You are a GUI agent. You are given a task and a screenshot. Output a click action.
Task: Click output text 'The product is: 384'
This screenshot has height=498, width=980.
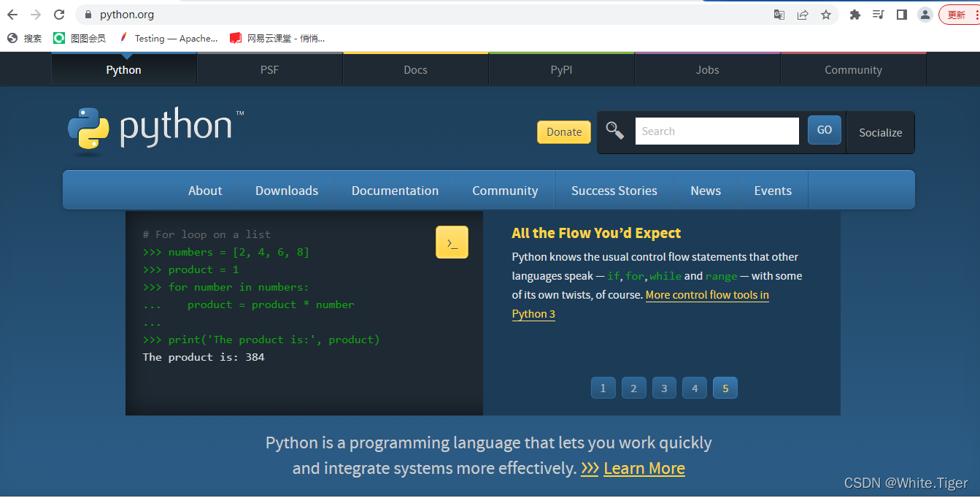pos(204,357)
